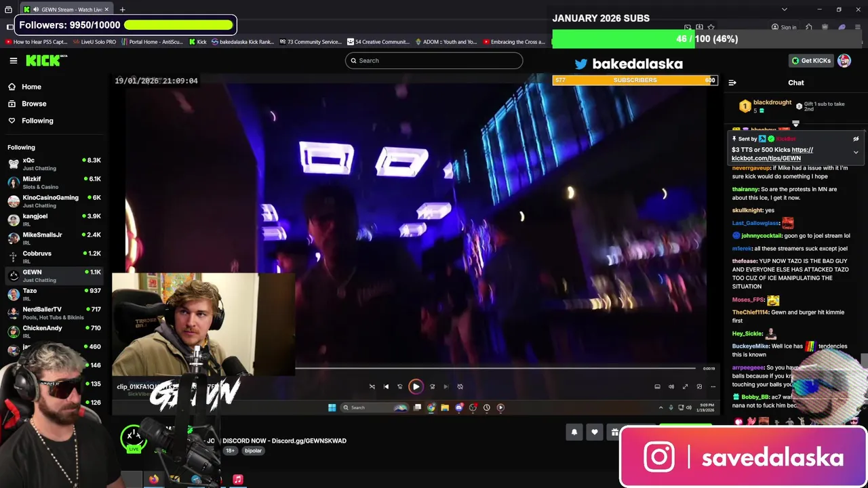Viewport: 868px width, 488px height.
Task: Click the in-video Windows Start button
Action: [332, 407]
